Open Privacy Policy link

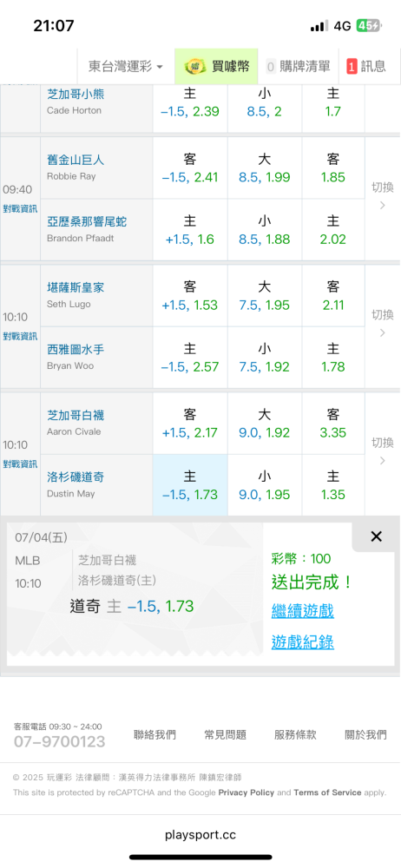tap(246, 792)
